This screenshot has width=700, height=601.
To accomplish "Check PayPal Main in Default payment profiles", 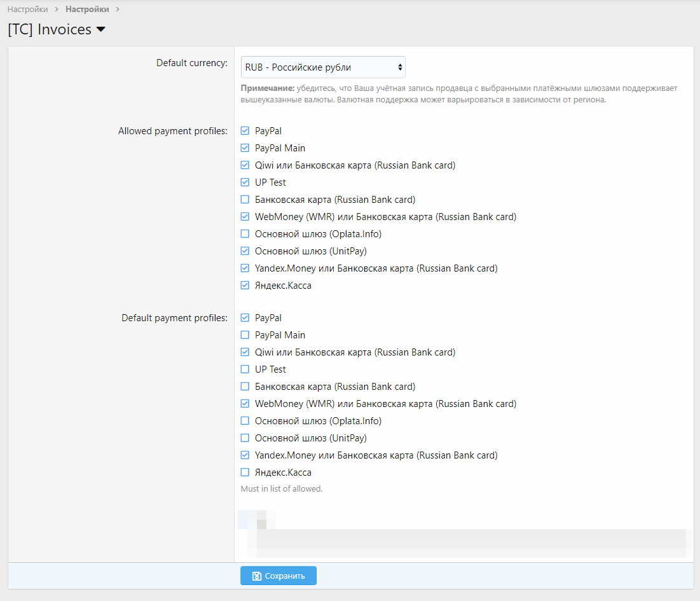I will click(245, 335).
